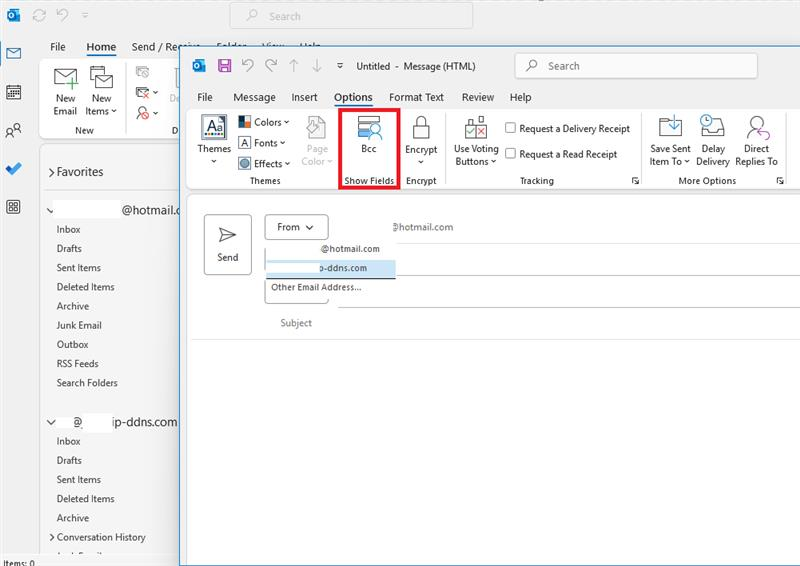Enable Request a Delivery Receipt
The height and width of the screenshot is (566, 800).
pos(510,128)
